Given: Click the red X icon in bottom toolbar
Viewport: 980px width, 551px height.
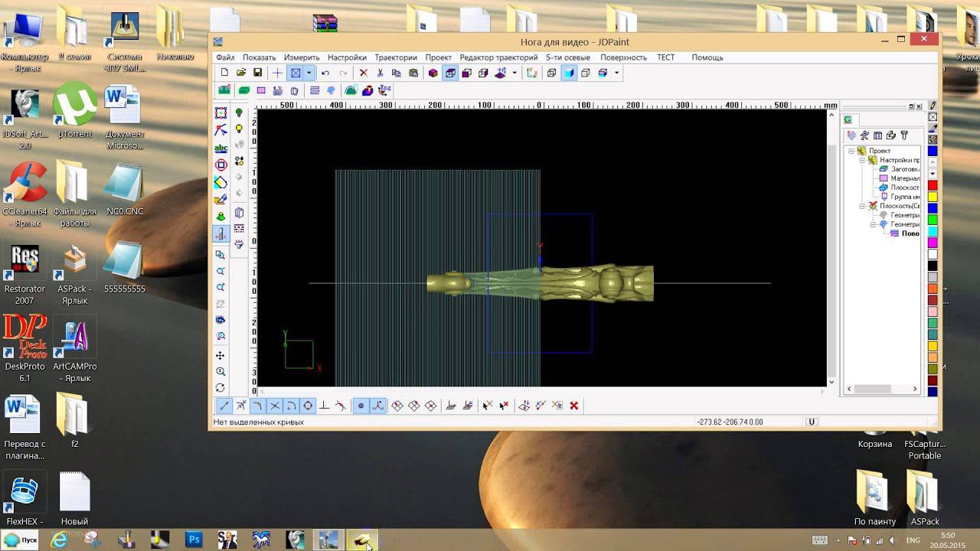Looking at the screenshot, I should 574,406.
